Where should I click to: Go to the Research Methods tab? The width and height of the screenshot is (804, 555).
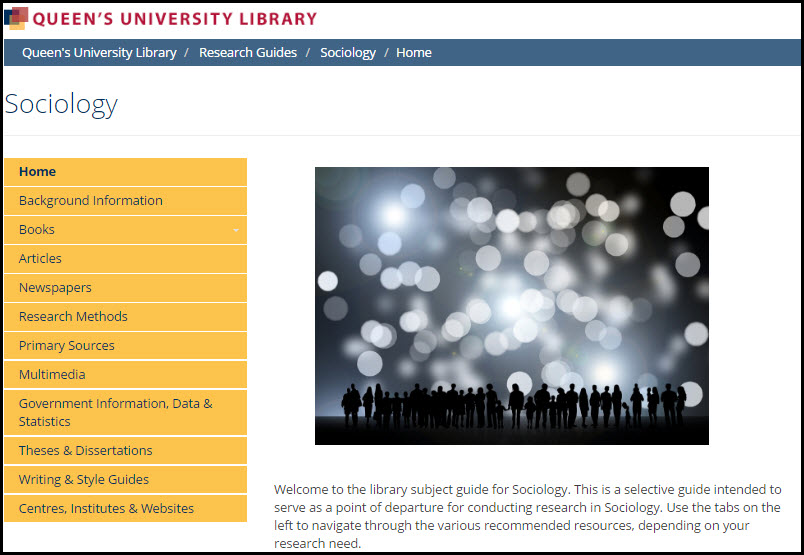coord(126,316)
